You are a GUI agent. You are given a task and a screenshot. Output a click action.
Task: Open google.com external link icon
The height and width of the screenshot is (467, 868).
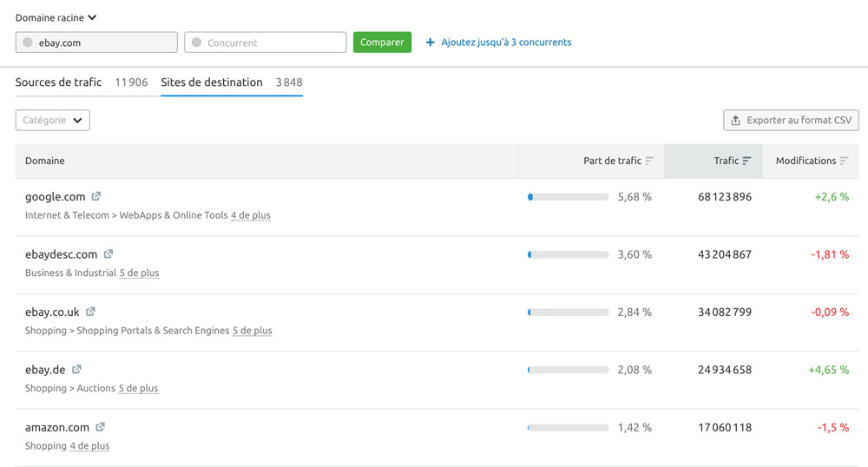tap(95, 196)
